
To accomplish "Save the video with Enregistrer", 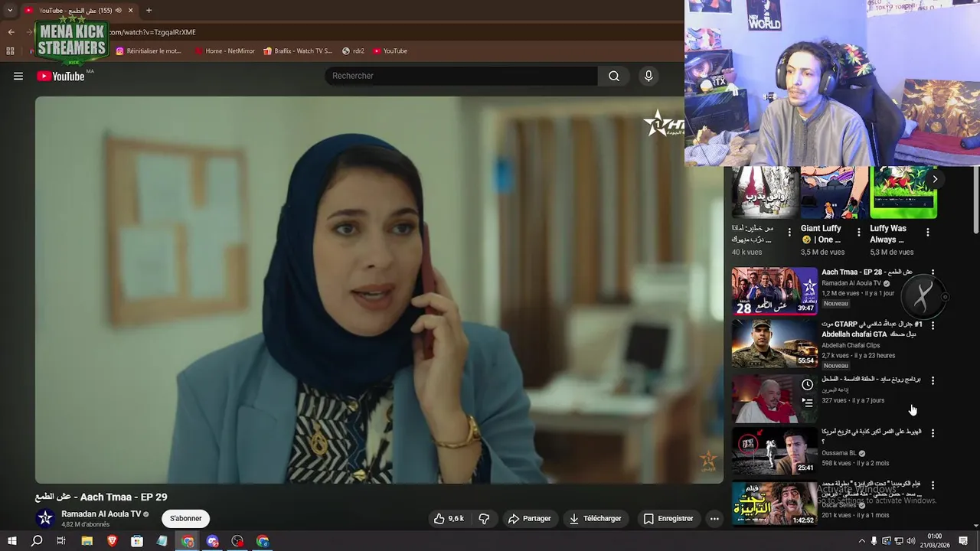I will [x=668, y=519].
